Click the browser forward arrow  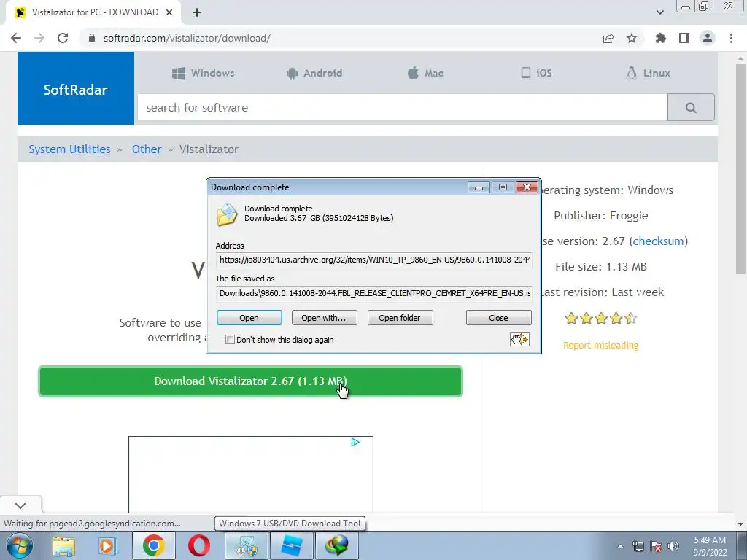(x=39, y=38)
